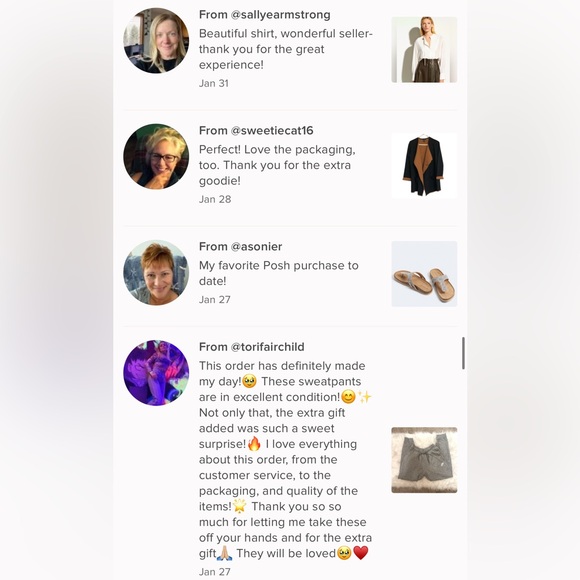Click the Jan 31 review date

214,83
